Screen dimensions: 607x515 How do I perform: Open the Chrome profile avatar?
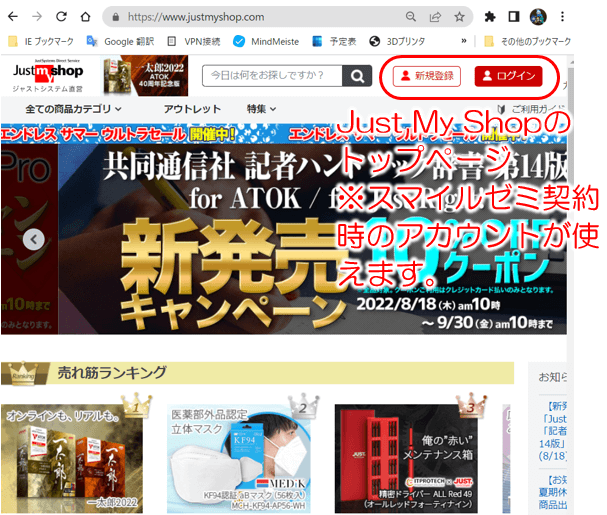coord(538,17)
